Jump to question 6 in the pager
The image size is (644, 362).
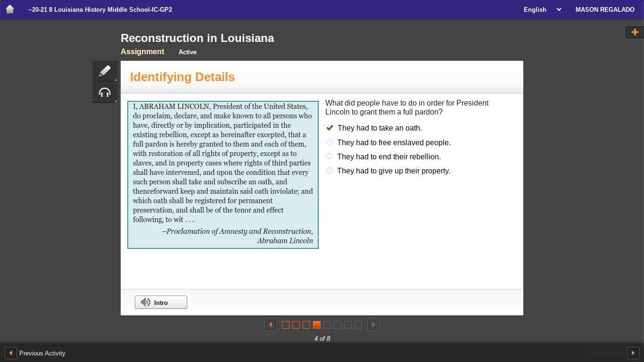(x=338, y=325)
